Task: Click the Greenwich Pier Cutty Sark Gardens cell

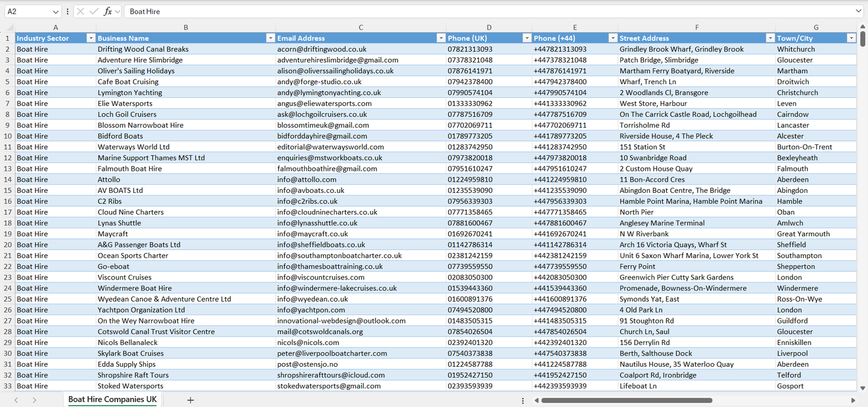Action: [x=697, y=277]
